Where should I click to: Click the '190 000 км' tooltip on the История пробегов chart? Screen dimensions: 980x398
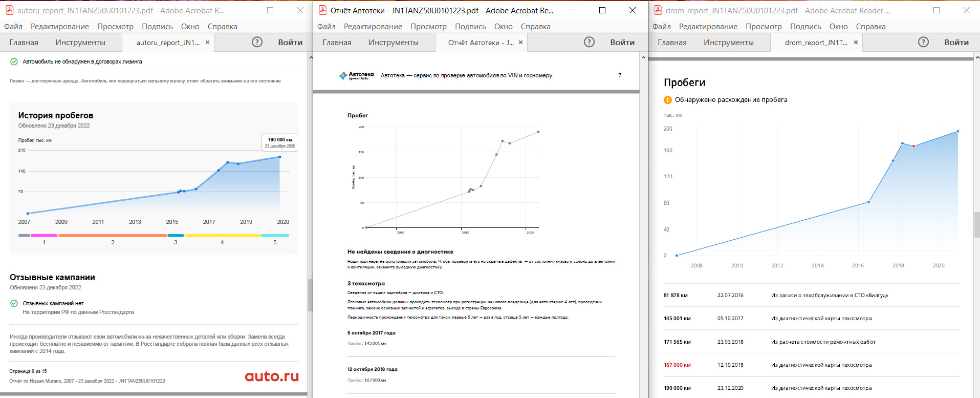click(280, 142)
